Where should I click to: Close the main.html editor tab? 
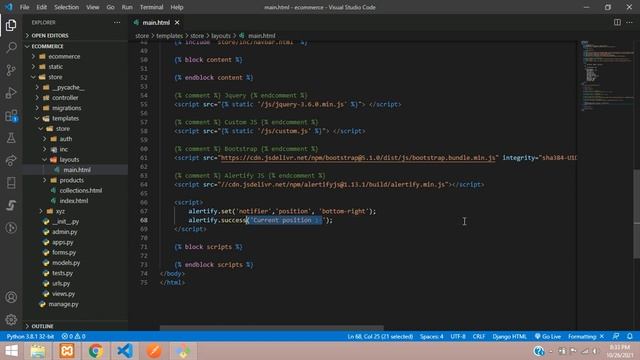tap(177, 22)
